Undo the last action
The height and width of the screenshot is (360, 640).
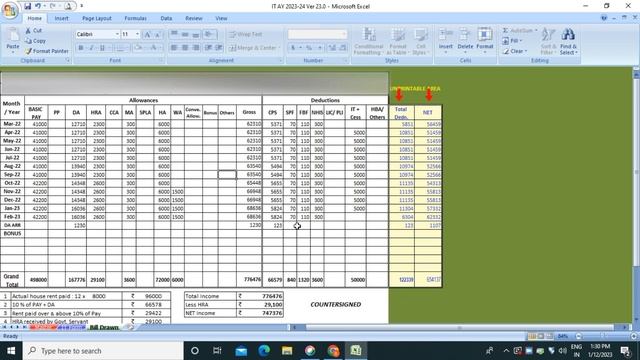click(x=38, y=6)
